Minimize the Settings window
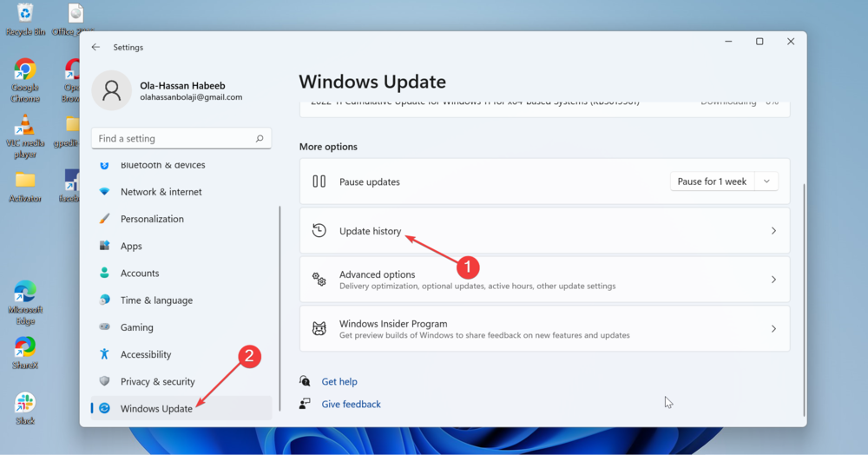868x455 pixels. (x=728, y=42)
